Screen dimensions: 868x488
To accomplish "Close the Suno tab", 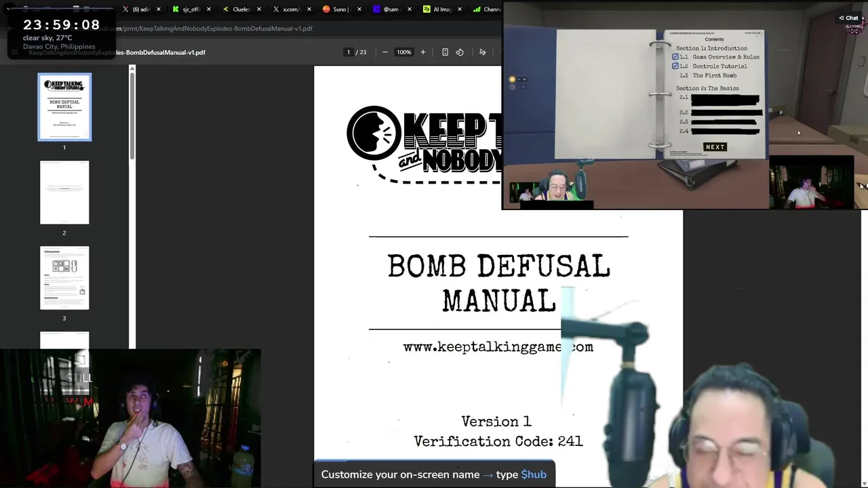I will (x=359, y=9).
